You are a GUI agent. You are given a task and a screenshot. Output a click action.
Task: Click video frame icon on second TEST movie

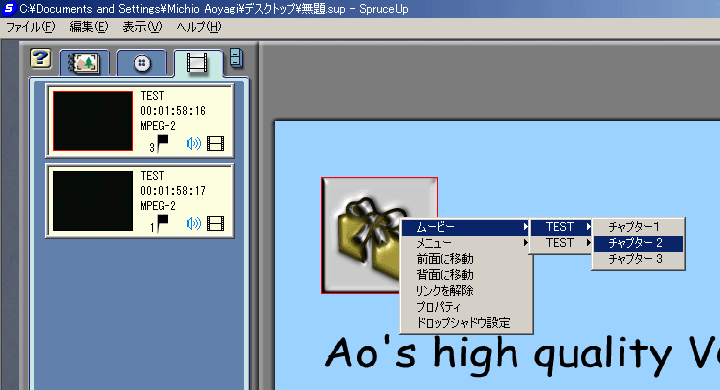pyautogui.click(x=215, y=224)
